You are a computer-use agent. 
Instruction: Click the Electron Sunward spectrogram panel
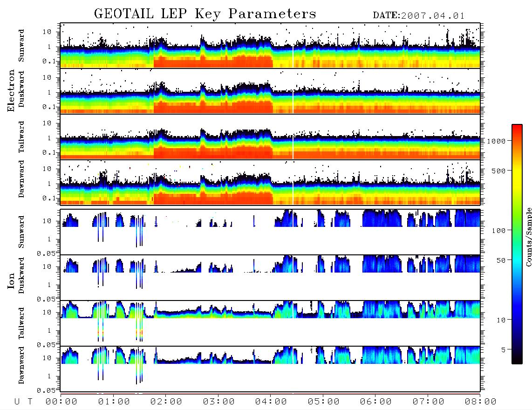[x=270, y=46]
